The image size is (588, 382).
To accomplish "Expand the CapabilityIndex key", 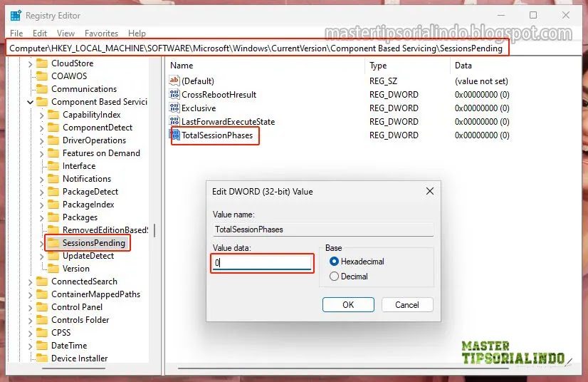I will click(41, 115).
